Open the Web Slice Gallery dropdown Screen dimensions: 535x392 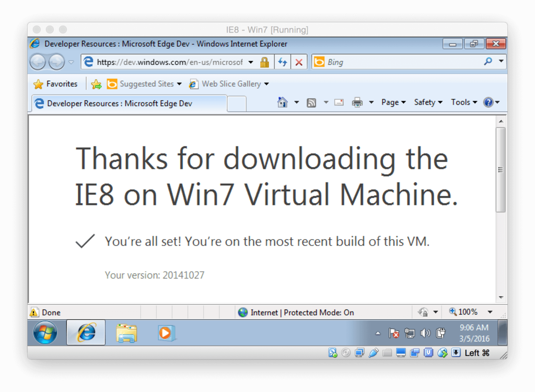pos(266,84)
